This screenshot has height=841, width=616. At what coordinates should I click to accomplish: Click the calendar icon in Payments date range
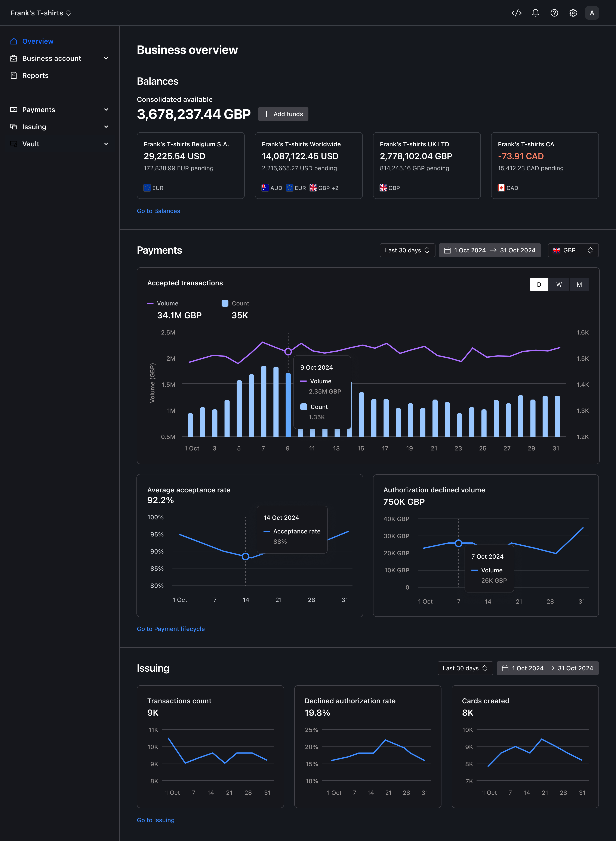[447, 250]
